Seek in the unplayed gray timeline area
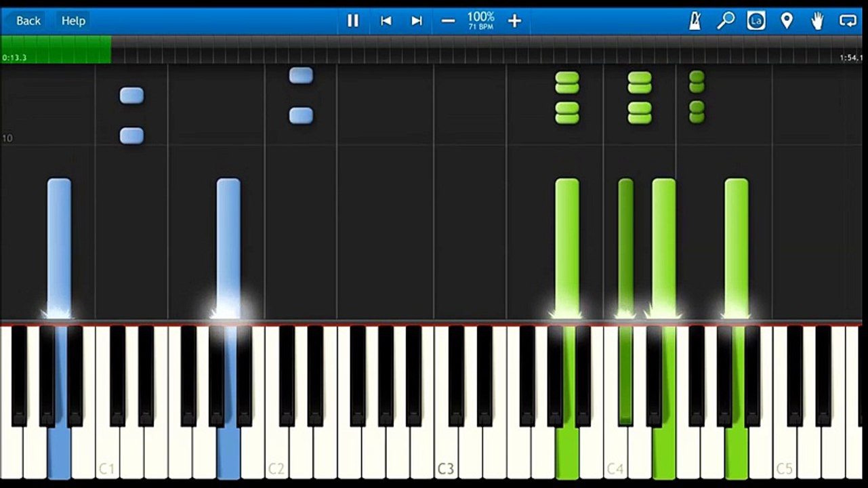 click(488, 49)
